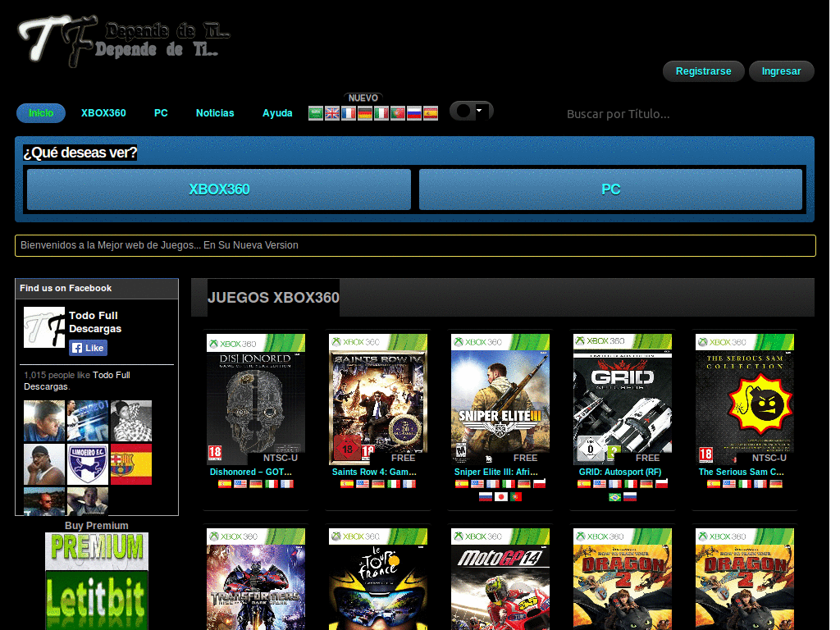840x630 pixels.
Task: Click the Japan flag under Sniper Elite III
Action: click(501, 497)
